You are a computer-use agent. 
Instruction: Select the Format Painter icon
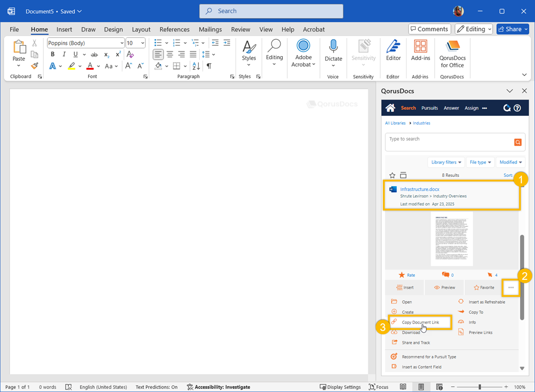[35, 66]
